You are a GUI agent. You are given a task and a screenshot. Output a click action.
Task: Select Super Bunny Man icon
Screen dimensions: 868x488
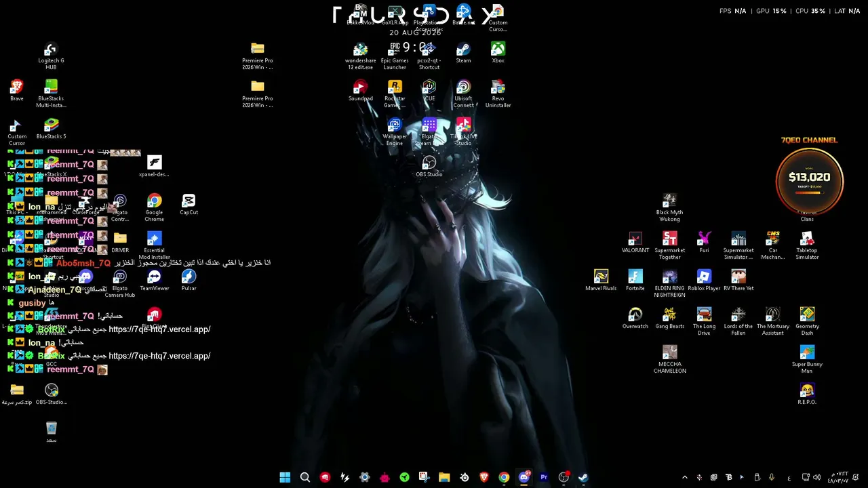pos(807,359)
